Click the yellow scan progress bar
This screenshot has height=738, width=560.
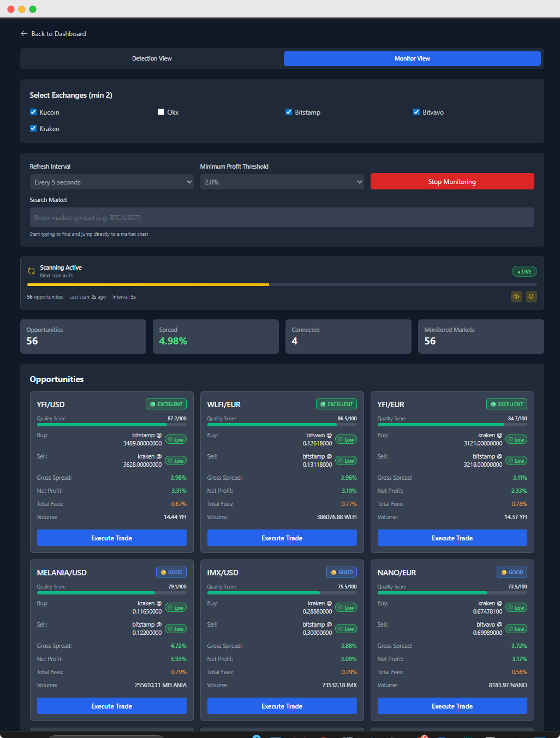pyautogui.click(x=147, y=284)
